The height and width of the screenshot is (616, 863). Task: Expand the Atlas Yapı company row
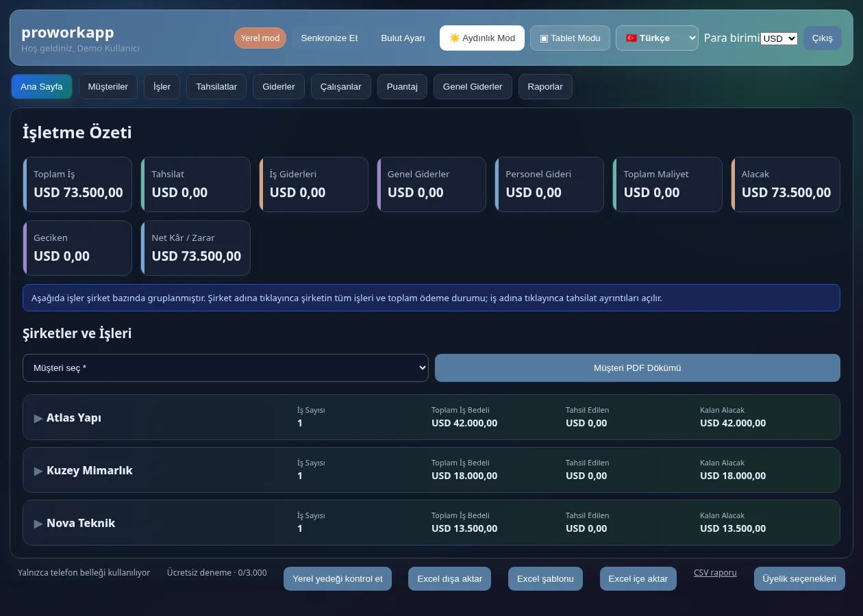coord(431,418)
